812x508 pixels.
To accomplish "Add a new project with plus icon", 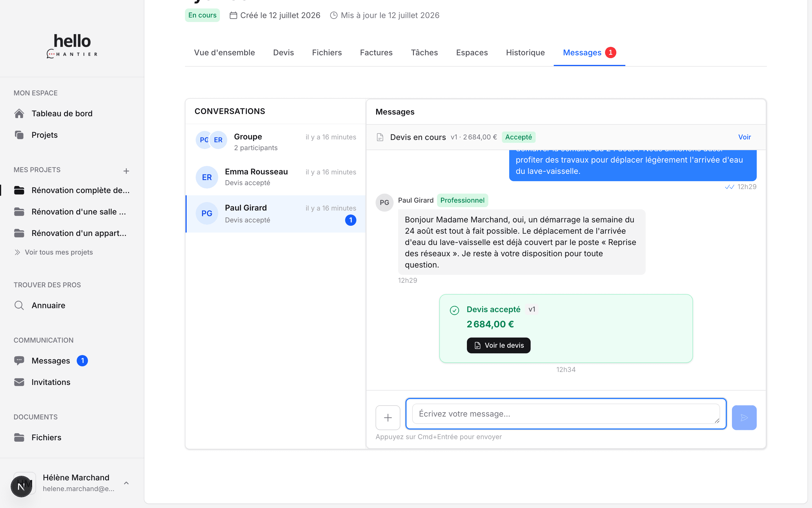I will coord(126,171).
